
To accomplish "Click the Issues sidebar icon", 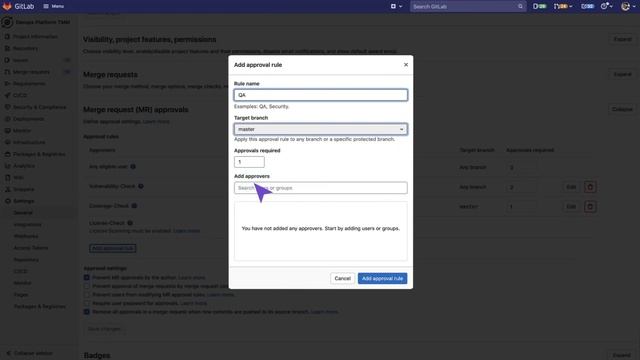I will coord(7,60).
